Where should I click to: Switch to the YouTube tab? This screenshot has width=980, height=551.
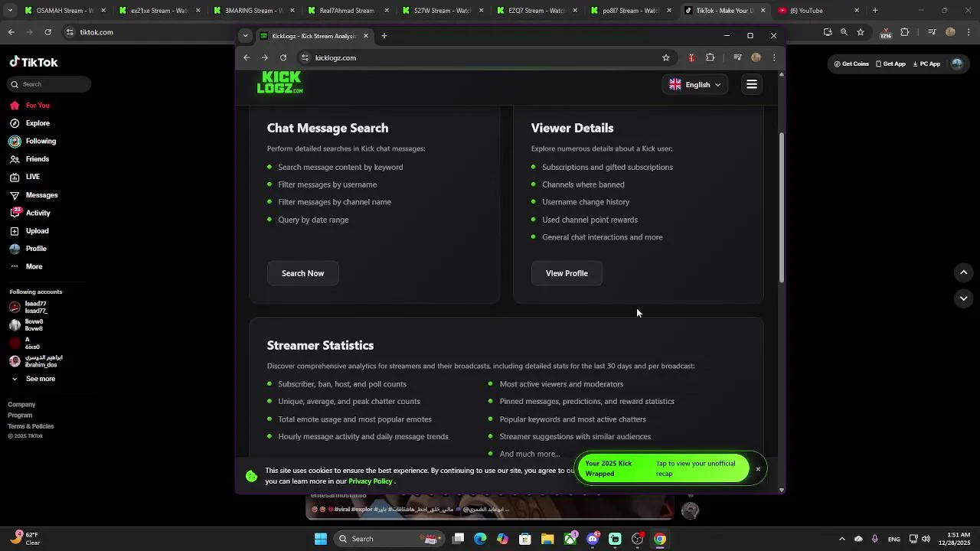pos(818,11)
